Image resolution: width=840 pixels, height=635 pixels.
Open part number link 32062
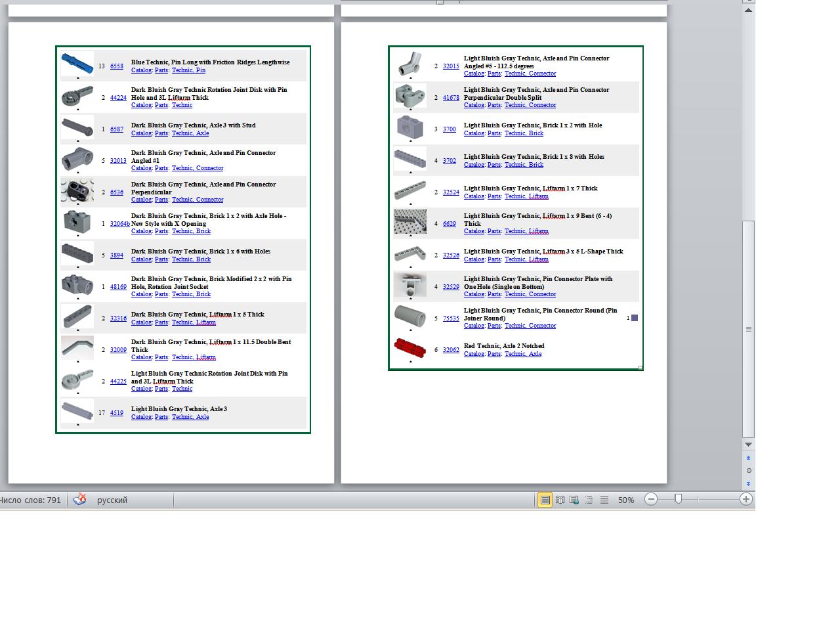pos(451,350)
